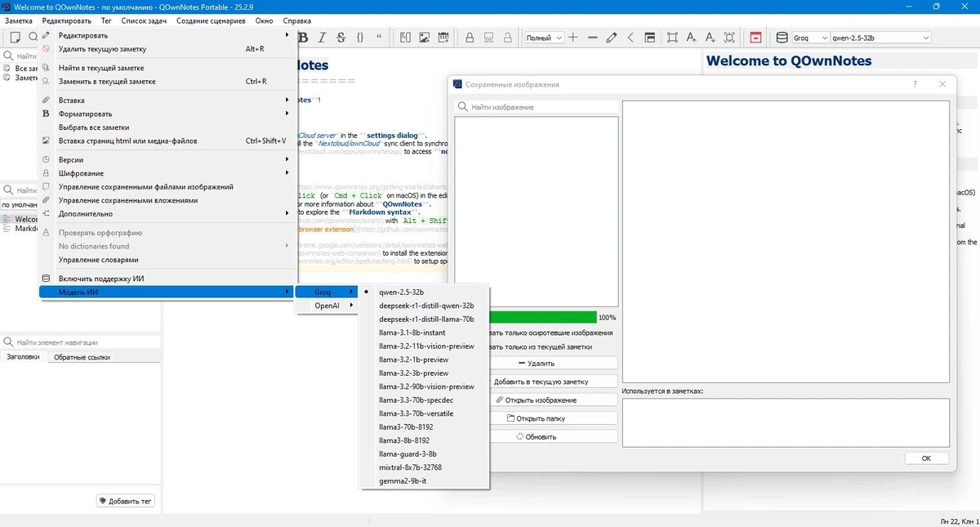Select llama-3.1-8b-instant model
Viewport: 980px width, 527px height.
(425, 333)
